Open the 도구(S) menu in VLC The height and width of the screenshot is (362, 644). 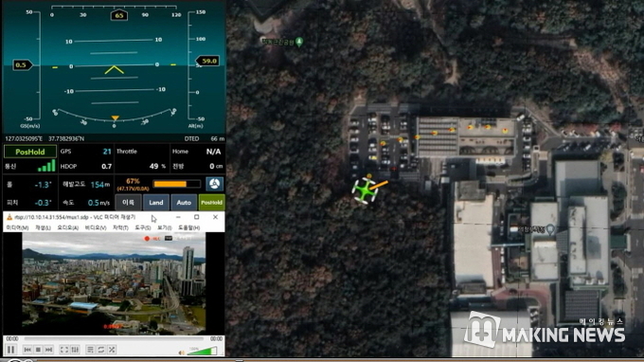[142, 227]
